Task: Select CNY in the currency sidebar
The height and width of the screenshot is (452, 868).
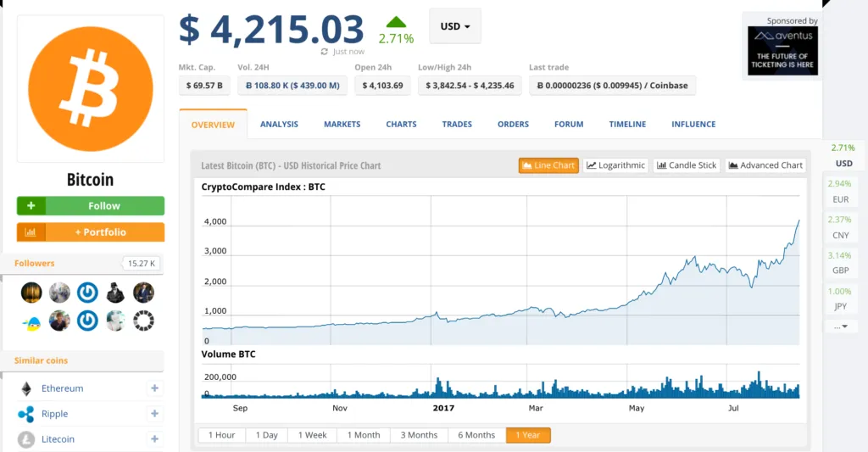Action: pyautogui.click(x=840, y=227)
